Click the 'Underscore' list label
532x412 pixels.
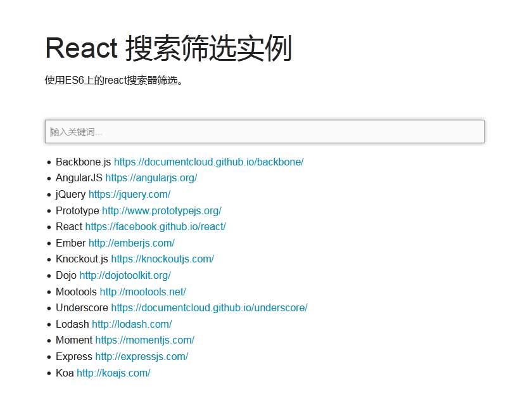82,307
